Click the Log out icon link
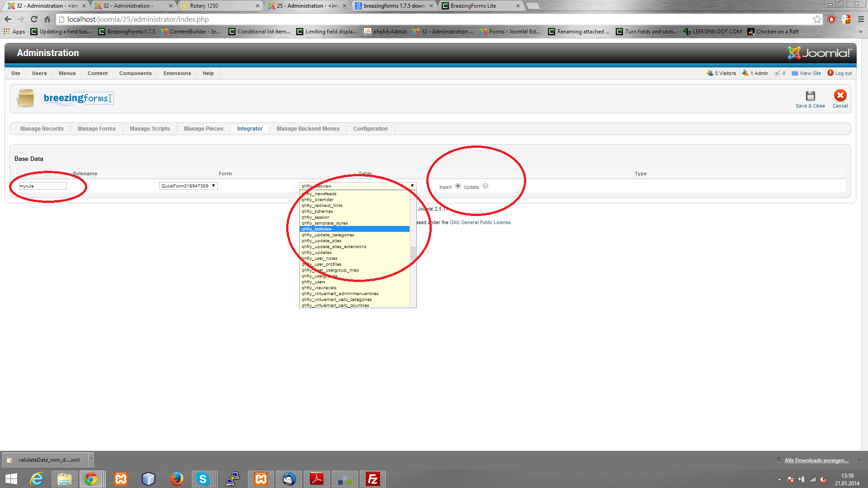The width and height of the screenshot is (868, 488). [840, 73]
